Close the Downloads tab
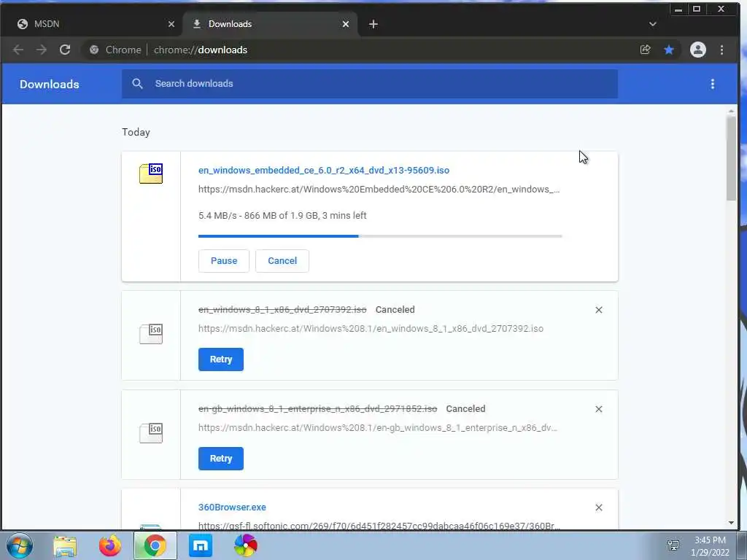 [x=346, y=24]
